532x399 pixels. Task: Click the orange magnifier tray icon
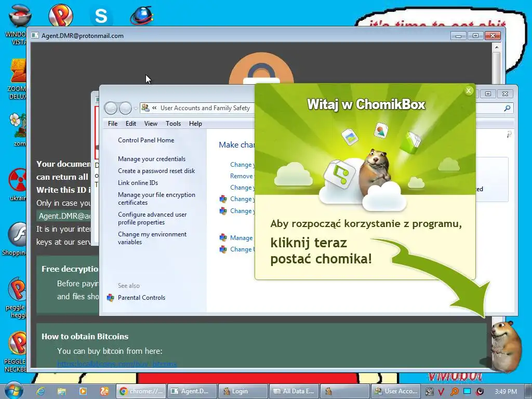454,392
